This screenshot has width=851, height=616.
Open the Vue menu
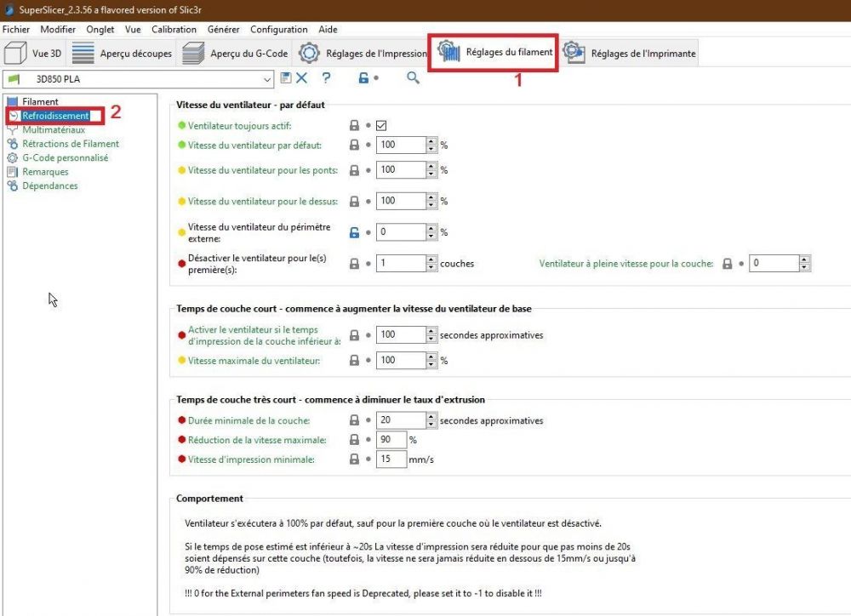(133, 29)
